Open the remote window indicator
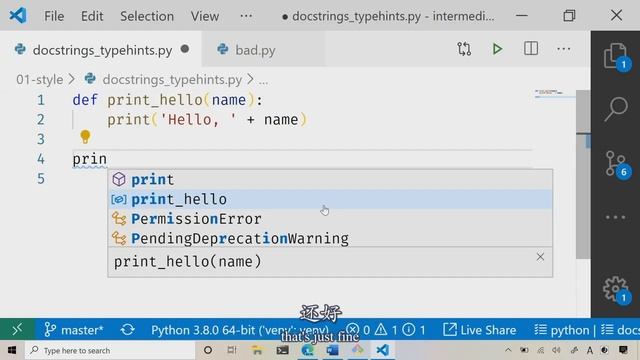The height and width of the screenshot is (360, 640). click(x=17, y=330)
